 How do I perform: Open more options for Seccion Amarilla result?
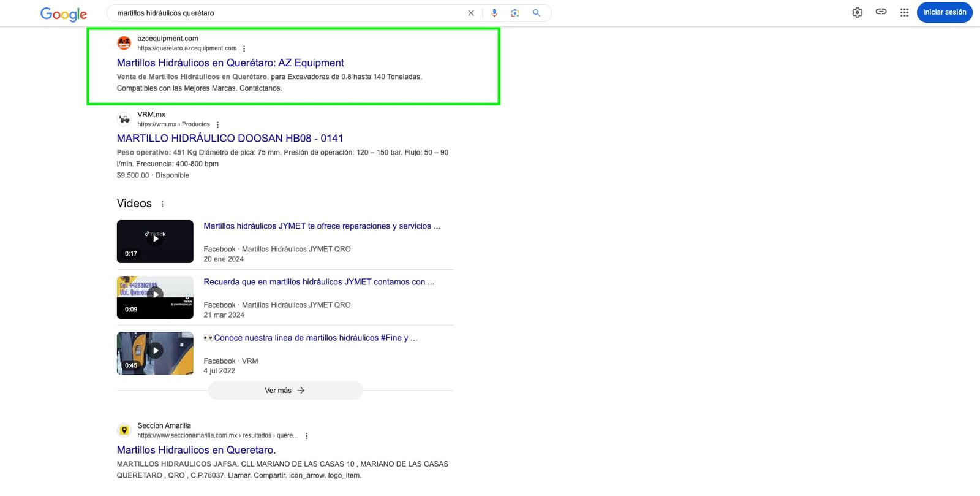point(306,436)
